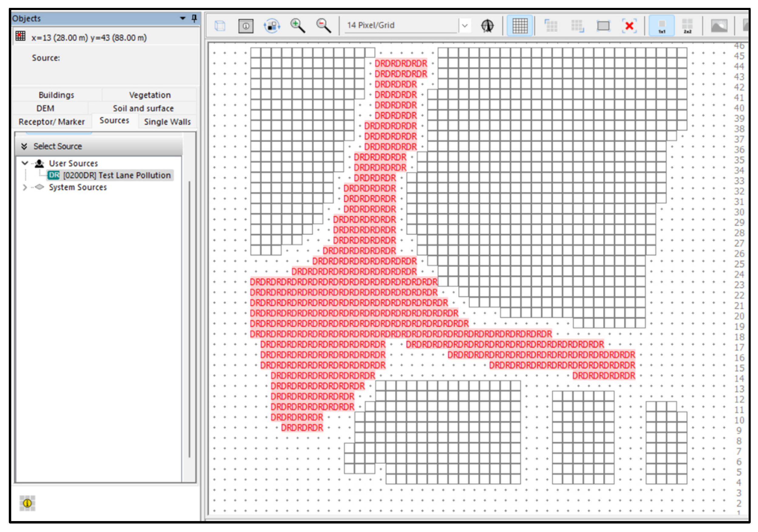
Task: Click the 3D cube view icon
Action: pos(220,26)
